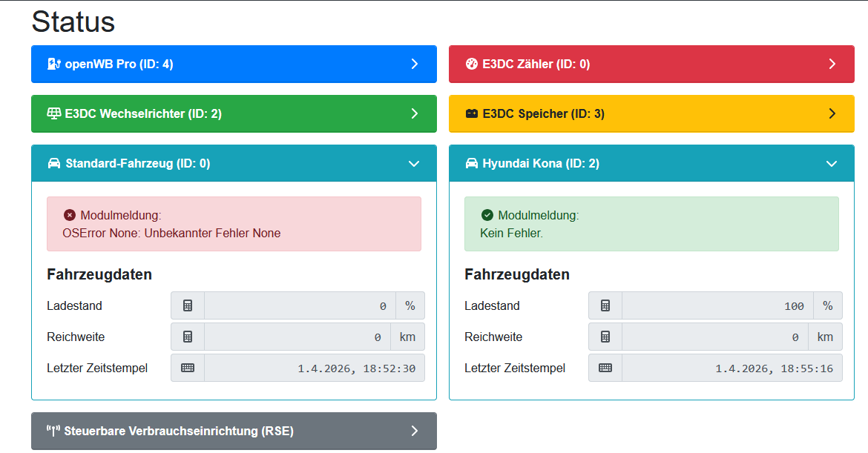The width and height of the screenshot is (868, 453).
Task: Click the solar panel icon on E3DC Wechselrichter
Action: (53, 113)
